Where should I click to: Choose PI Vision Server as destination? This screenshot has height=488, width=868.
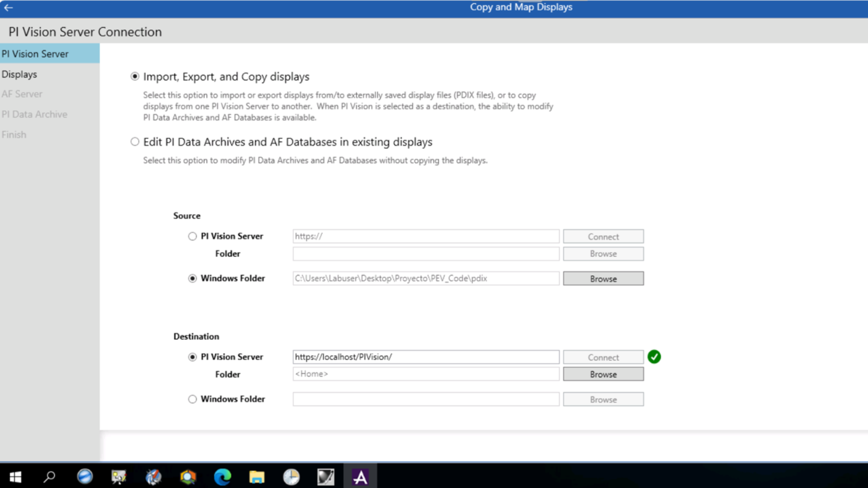tap(192, 357)
